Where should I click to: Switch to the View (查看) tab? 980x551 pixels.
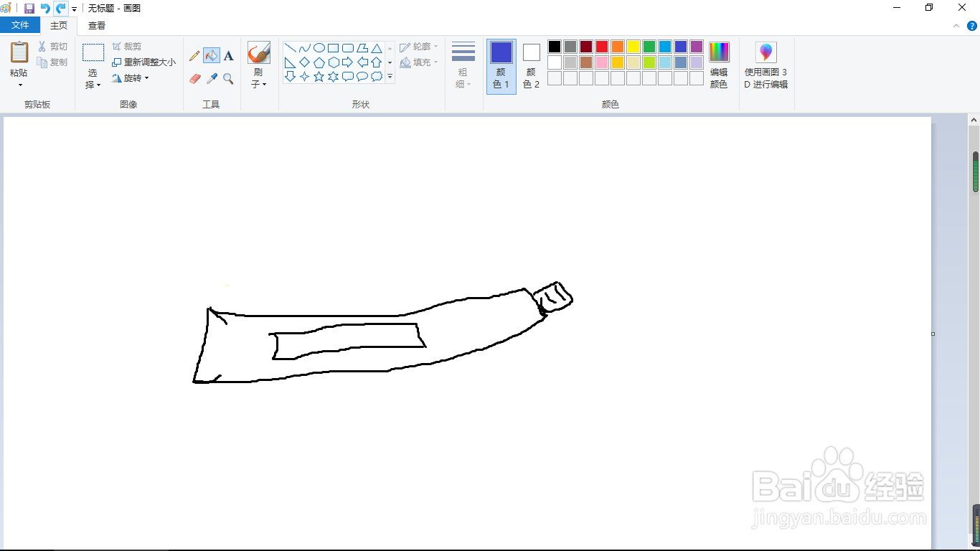[x=97, y=26]
